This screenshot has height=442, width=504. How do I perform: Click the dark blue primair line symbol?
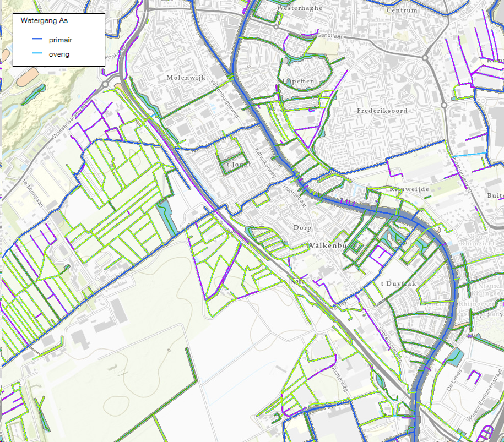[x=37, y=40]
